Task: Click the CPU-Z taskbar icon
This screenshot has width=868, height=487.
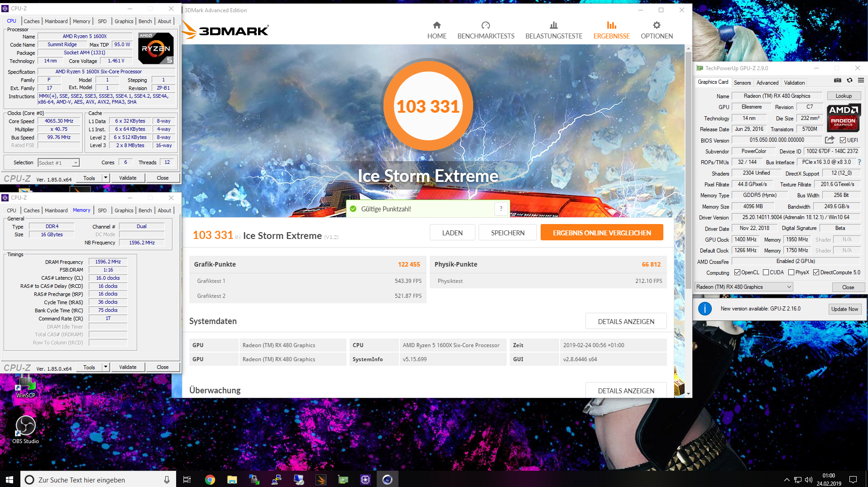Action: coord(365,480)
